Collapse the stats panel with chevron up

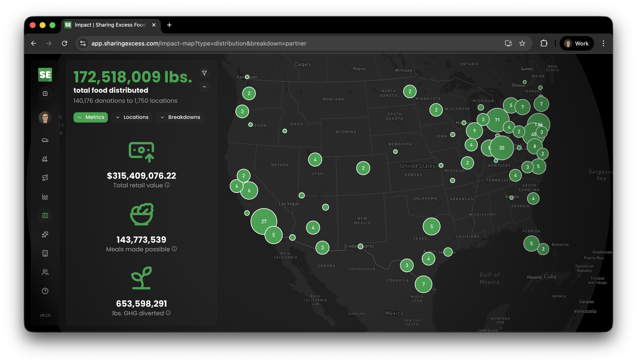point(204,87)
